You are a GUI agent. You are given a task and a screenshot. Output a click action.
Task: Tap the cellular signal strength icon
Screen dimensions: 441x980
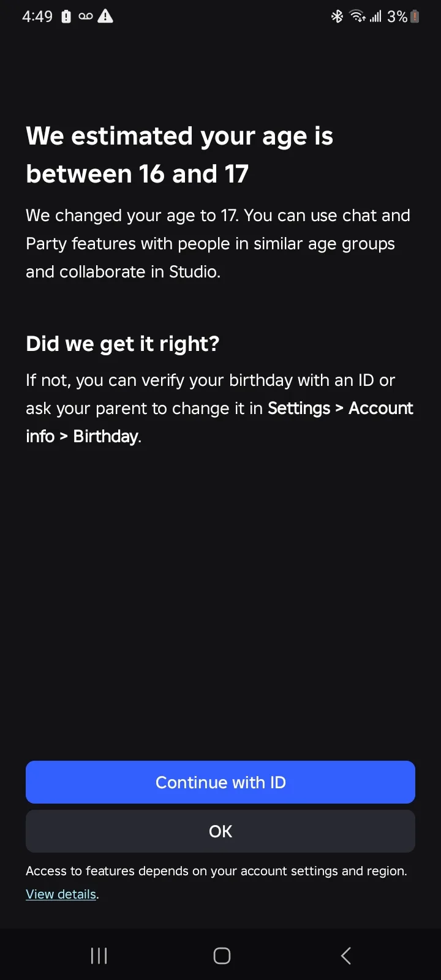[x=375, y=17]
